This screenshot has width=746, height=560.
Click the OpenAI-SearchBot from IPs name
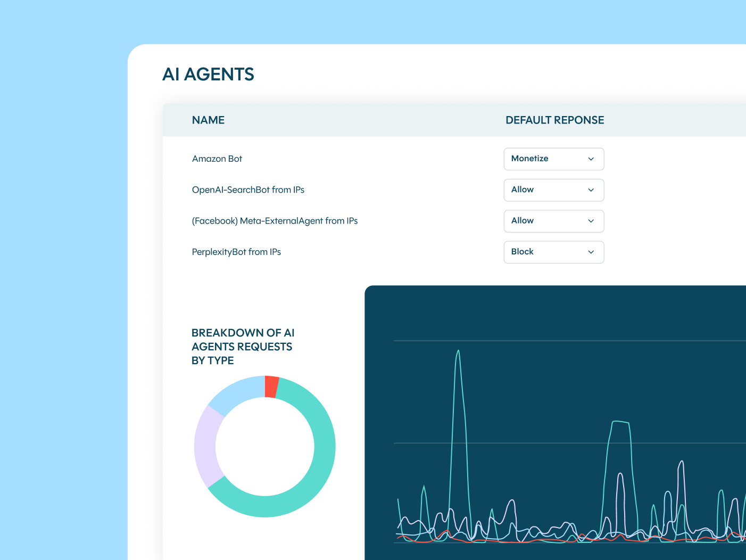(x=248, y=190)
